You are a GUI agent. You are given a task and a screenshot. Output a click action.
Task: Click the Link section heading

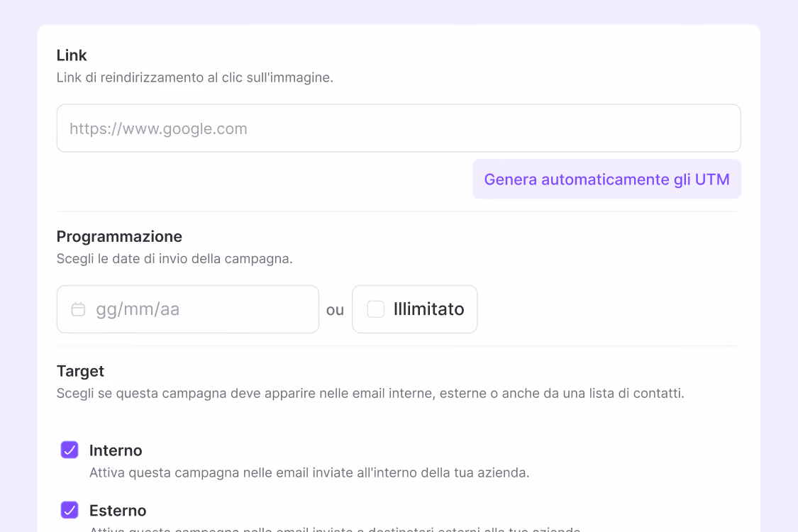click(x=72, y=55)
